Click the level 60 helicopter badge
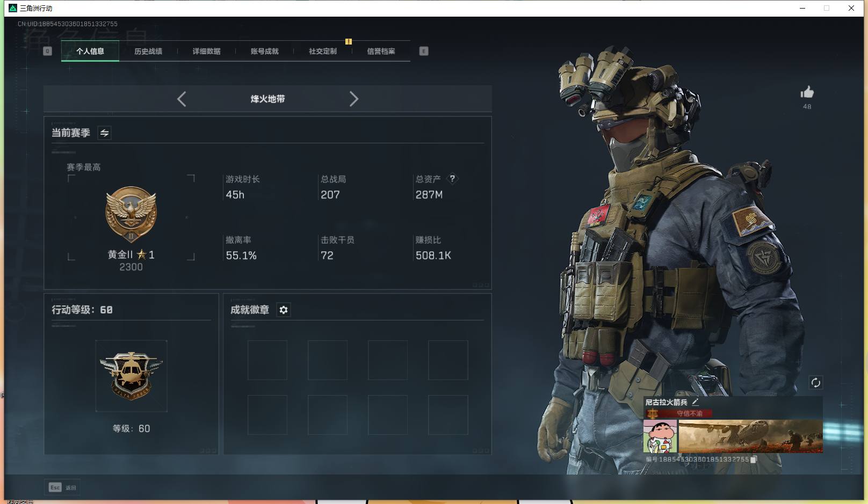The width and height of the screenshot is (868, 504). [x=131, y=376]
